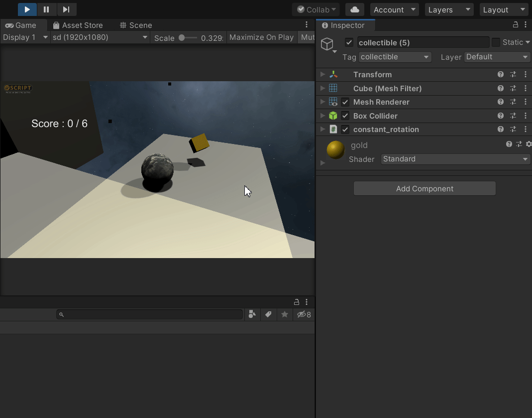Click the Play button in the toolbar
This screenshot has height=418, width=532.
[27, 9]
